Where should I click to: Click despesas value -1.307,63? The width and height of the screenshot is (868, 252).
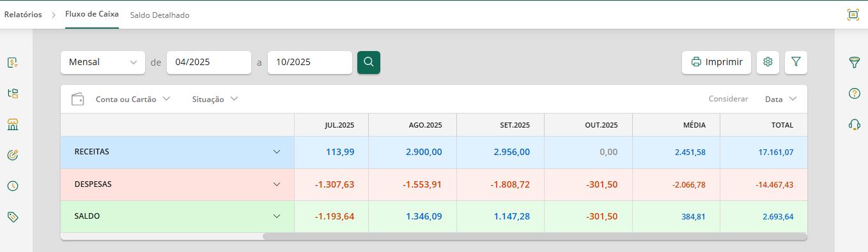334,184
